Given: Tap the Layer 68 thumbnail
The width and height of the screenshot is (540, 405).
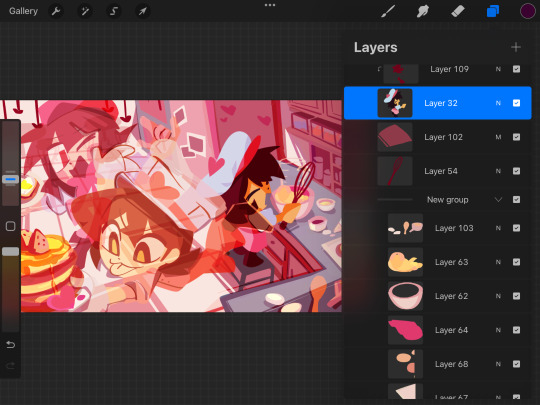Looking at the screenshot, I should pos(405,364).
